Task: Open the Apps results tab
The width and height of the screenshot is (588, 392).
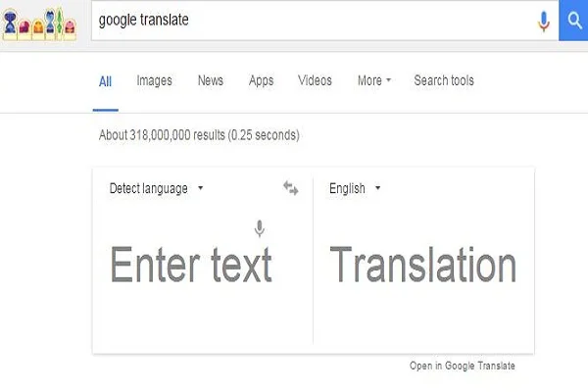Action: 261,80
